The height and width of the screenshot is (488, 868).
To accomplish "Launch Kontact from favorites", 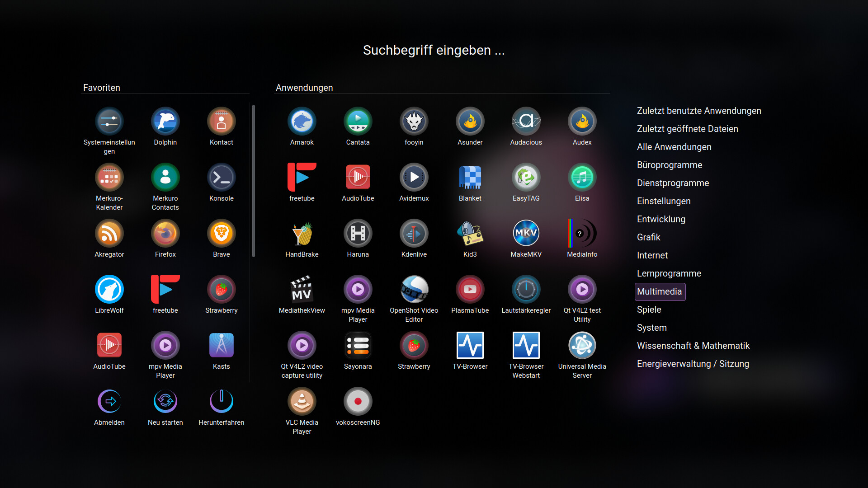I will (222, 127).
